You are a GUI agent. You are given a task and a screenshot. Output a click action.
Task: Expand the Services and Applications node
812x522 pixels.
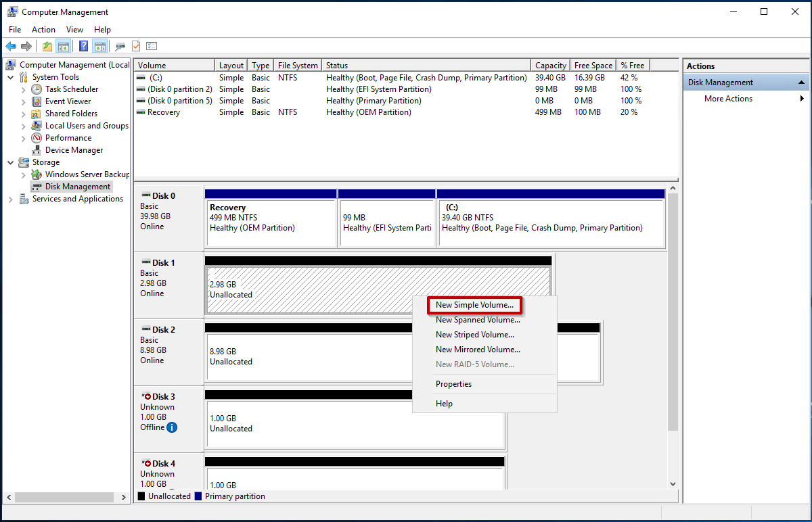click(10, 199)
